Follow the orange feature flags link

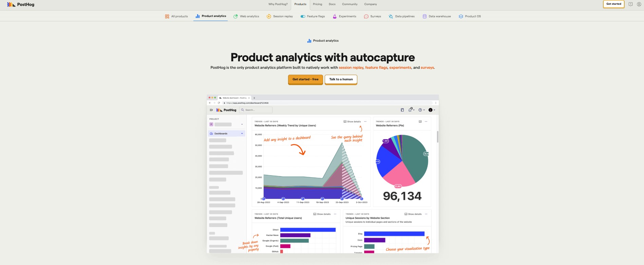[376, 67]
